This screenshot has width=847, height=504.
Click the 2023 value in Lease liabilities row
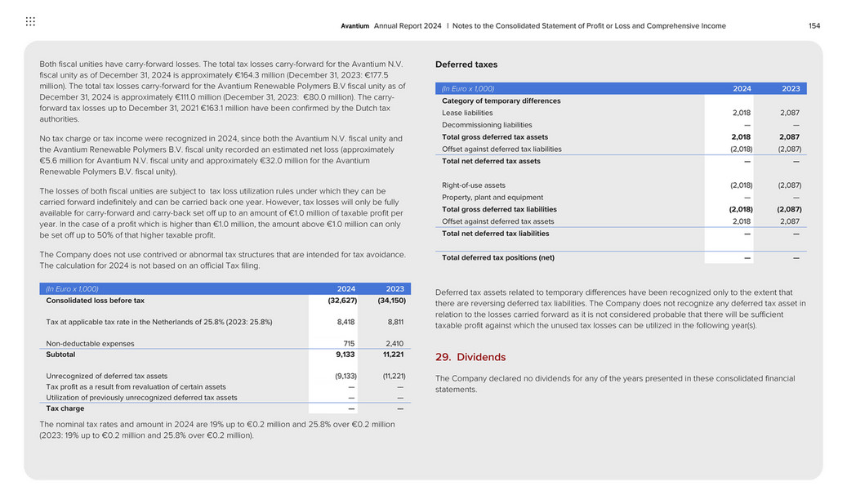tap(790, 113)
